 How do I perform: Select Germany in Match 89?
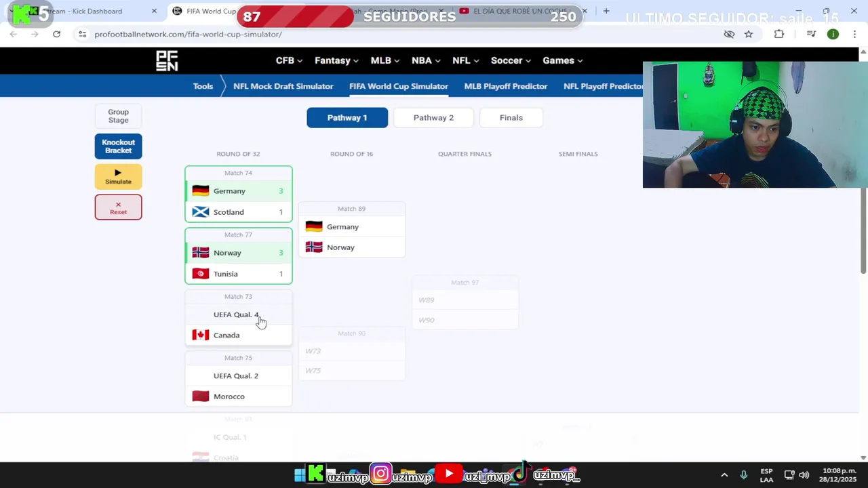[x=352, y=226]
